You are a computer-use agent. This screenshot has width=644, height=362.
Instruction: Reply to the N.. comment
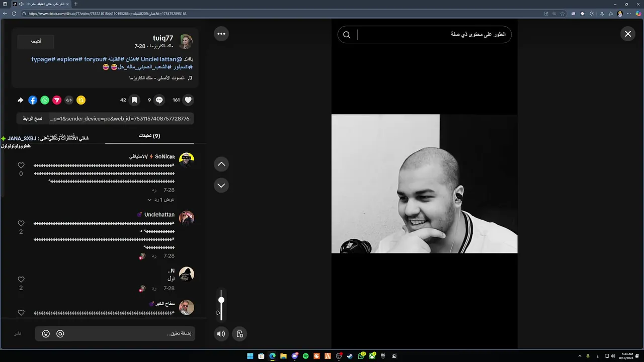coord(154,289)
